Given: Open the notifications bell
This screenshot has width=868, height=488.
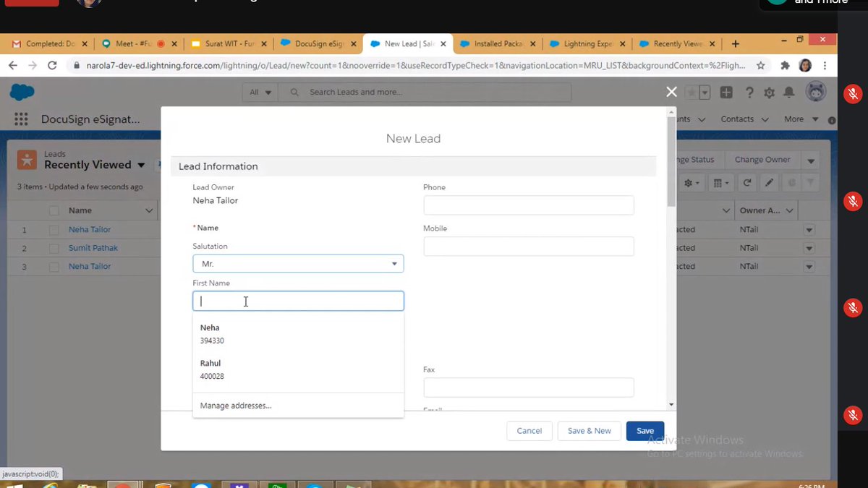Looking at the screenshot, I should pos(789,93).
